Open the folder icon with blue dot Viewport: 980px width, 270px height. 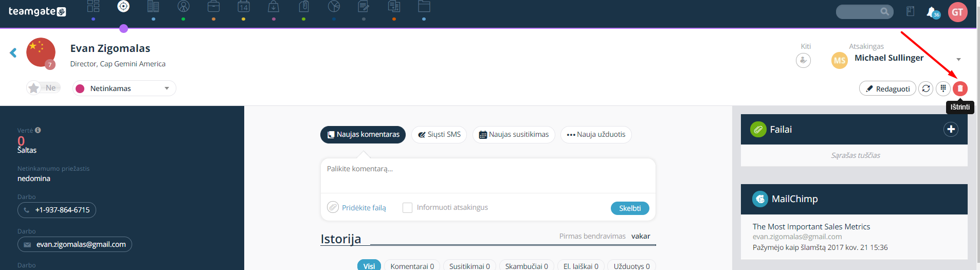(424, 6)
